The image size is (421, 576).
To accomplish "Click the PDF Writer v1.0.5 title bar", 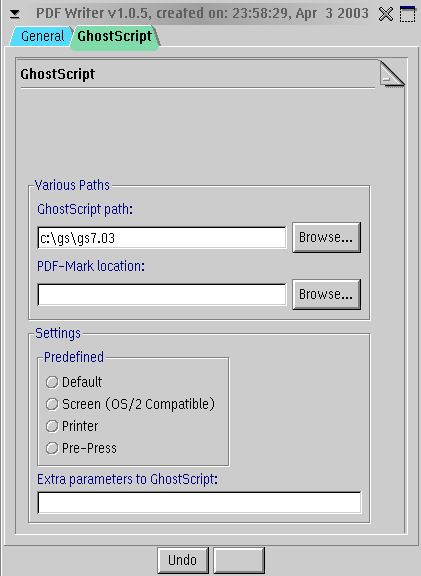I will click(202, 14).
